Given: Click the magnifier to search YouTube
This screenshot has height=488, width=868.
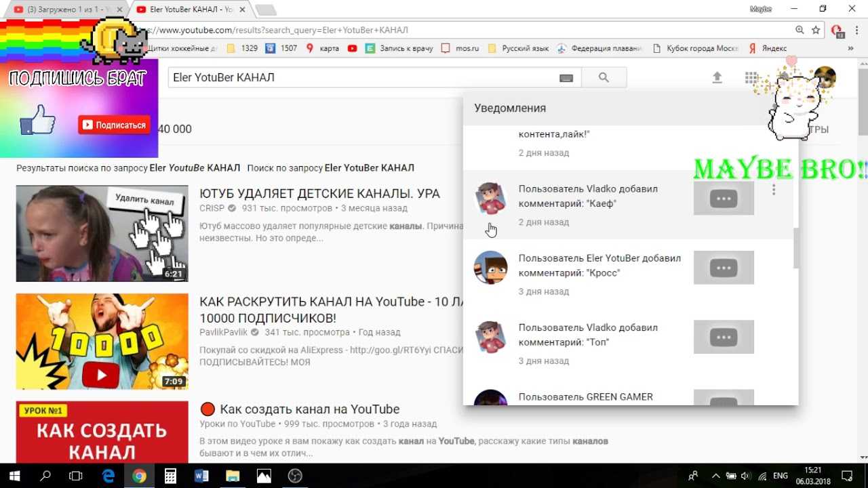Looking at the screenshot, I should pos(604,78).
